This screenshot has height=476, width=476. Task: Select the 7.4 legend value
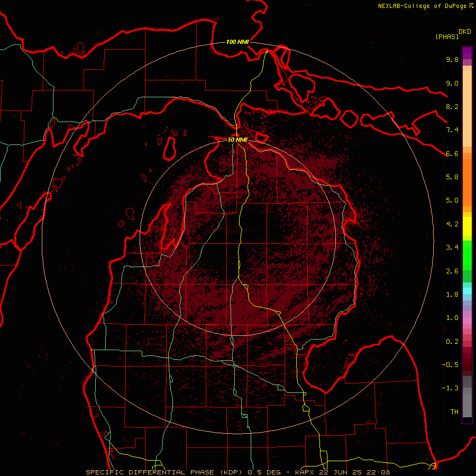click(452, 130)
